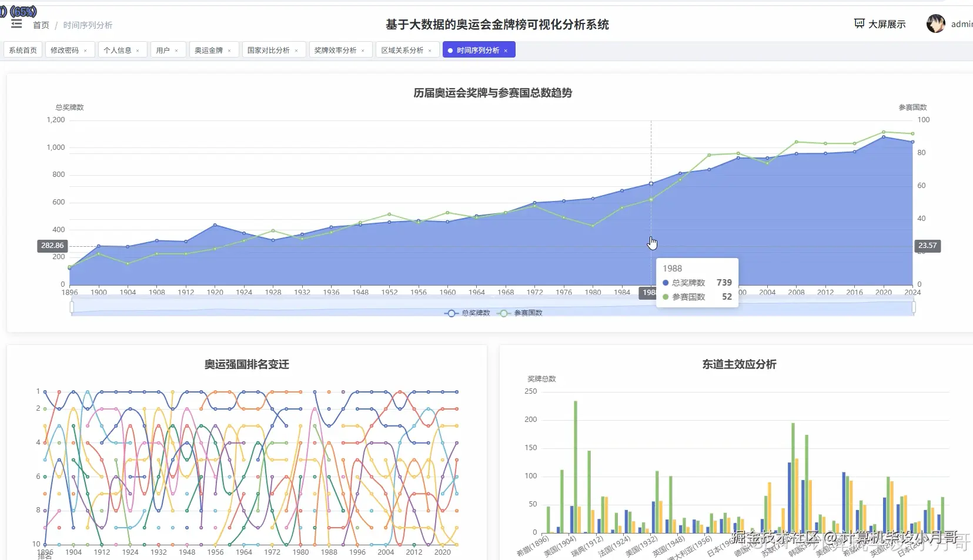973x560 pixels.
Task: Click the 1988 point on the 总奖牌数 line
Action: [x=651, y=183]
